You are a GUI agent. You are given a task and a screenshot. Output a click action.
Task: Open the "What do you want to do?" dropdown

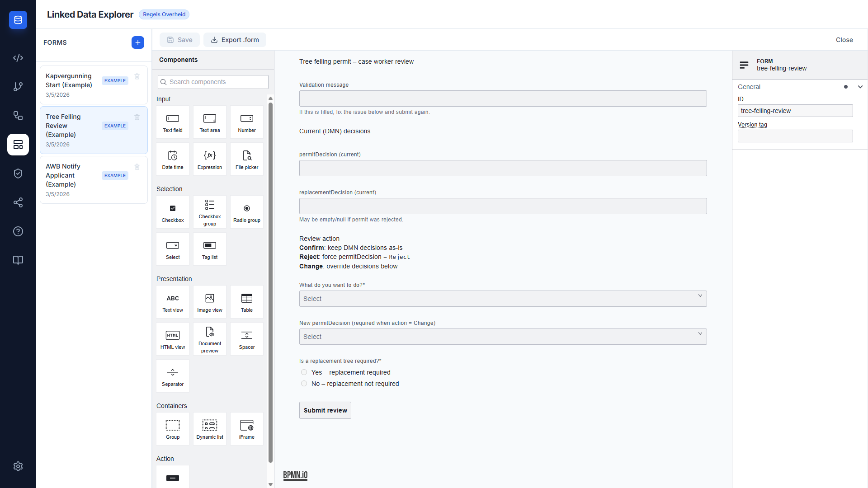click(x=503, y=299)
